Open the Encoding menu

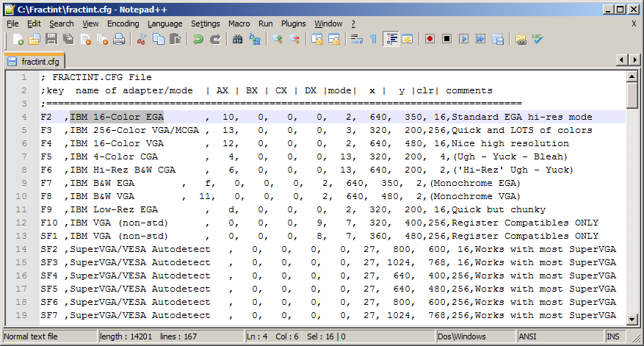(x=123, y=24)
